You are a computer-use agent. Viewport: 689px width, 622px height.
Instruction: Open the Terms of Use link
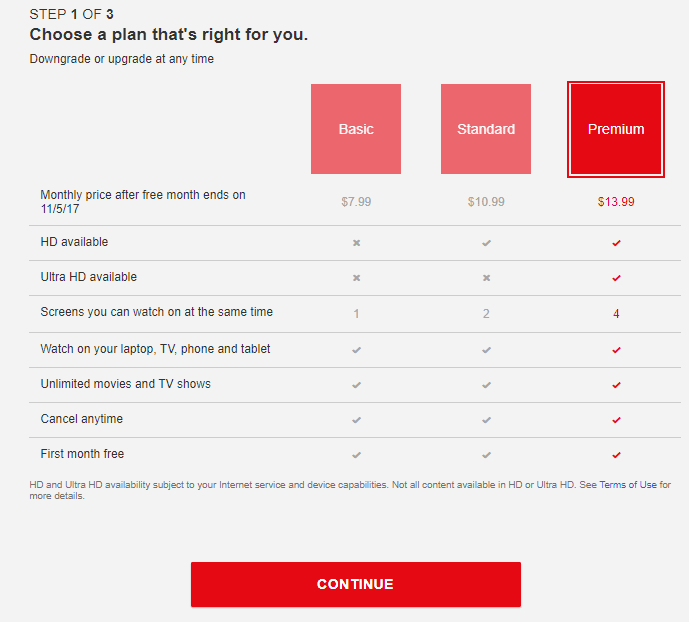pyautogui.click(x=628, y=485)
